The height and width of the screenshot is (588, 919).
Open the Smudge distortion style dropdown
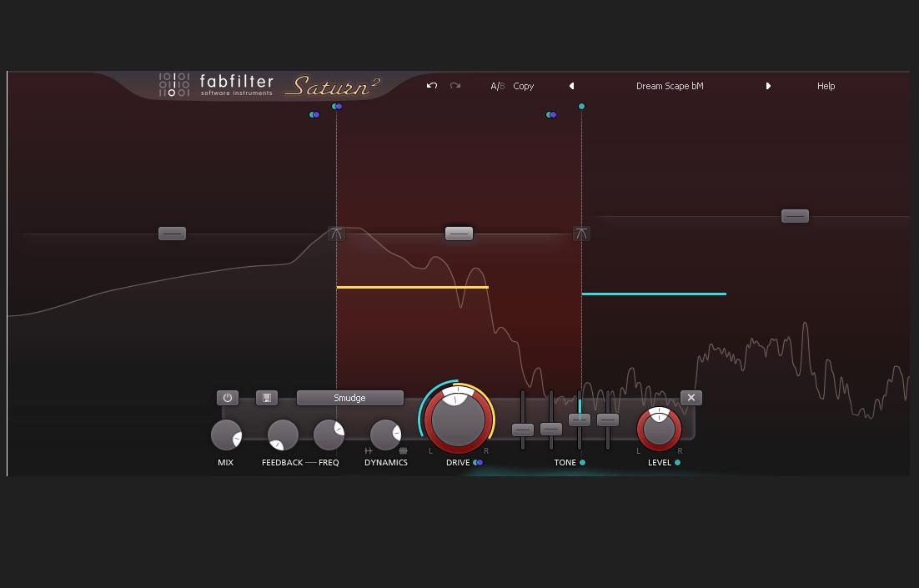coord(350,398)
